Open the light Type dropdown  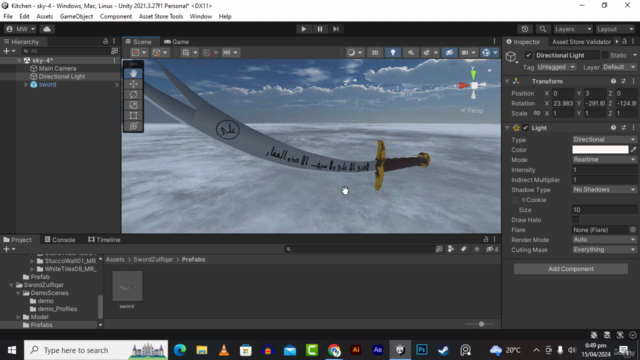[x=604, y=140]
